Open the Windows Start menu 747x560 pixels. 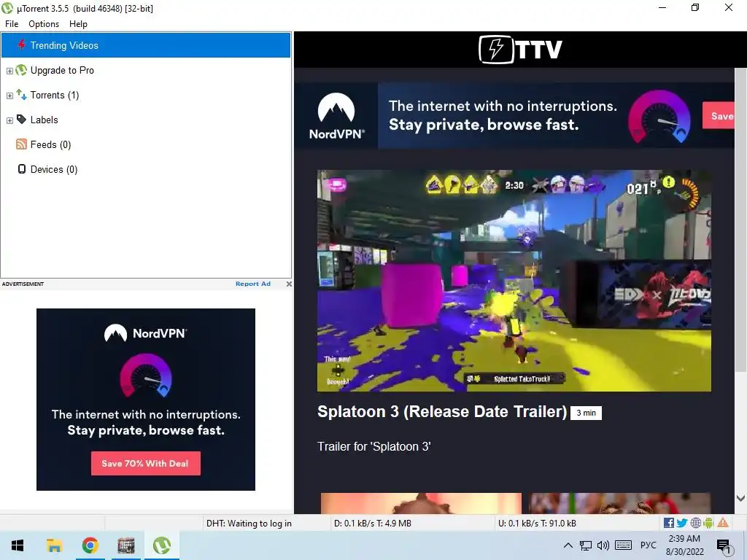point(18,545)
